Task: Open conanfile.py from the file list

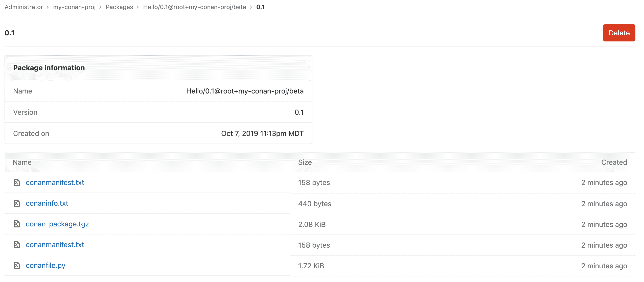Action: (45, 265)
